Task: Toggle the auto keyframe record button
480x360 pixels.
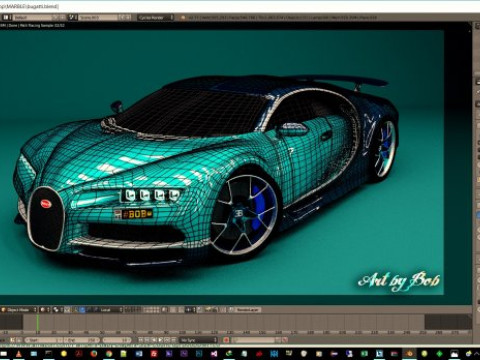Action: click(226, 340)
